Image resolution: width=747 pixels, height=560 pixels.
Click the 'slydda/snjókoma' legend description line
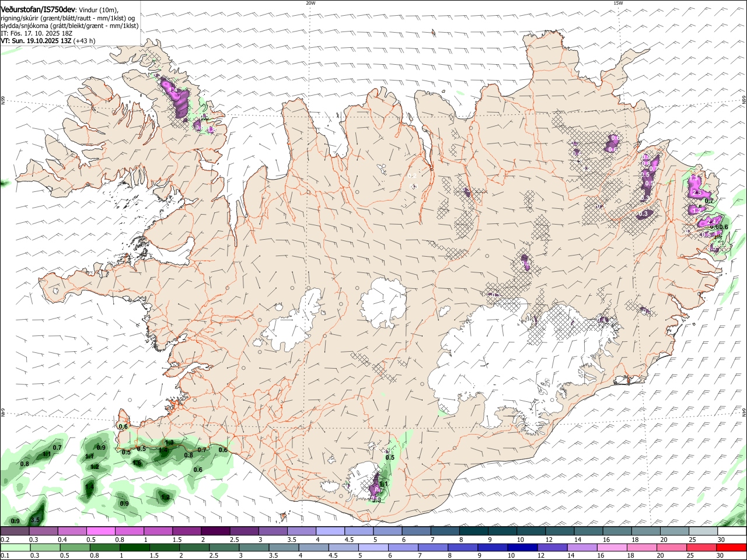pyautogui.click(x=69, y=26)
